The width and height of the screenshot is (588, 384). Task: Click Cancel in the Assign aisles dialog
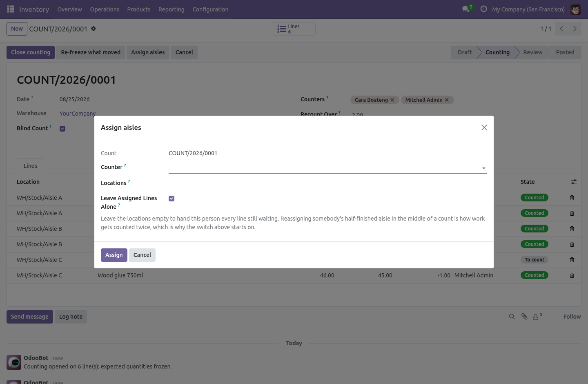point(142,255)
